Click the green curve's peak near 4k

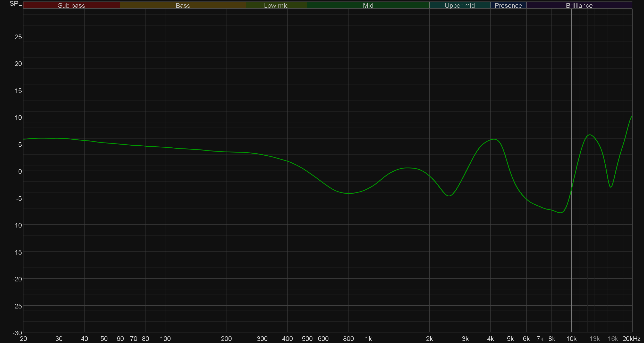[x=494, y=139]
